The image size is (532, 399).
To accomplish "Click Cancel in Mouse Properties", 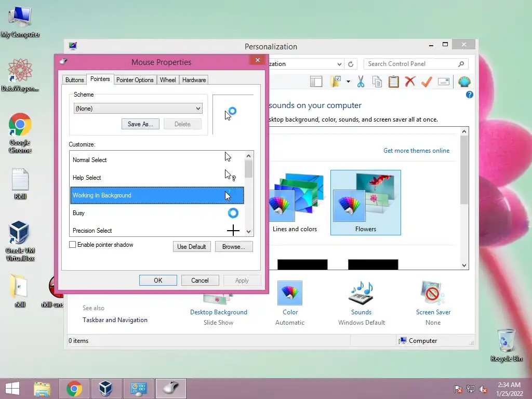I will [x=200, y=280].
